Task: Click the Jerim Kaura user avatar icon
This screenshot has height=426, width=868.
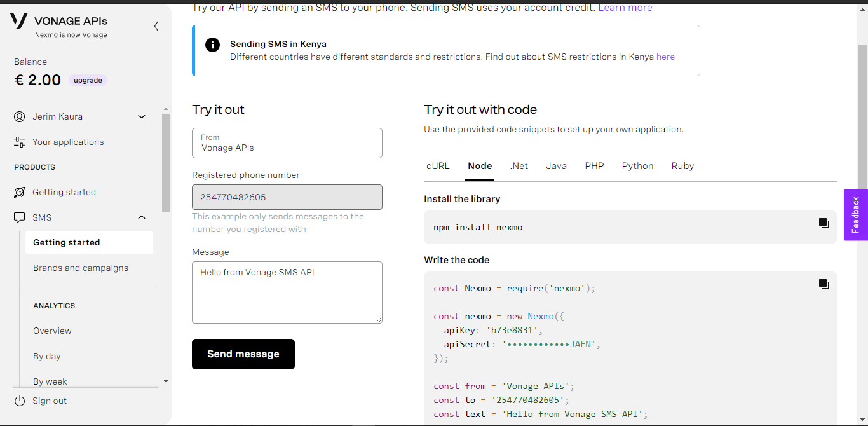Action: (x=20, y=117)
